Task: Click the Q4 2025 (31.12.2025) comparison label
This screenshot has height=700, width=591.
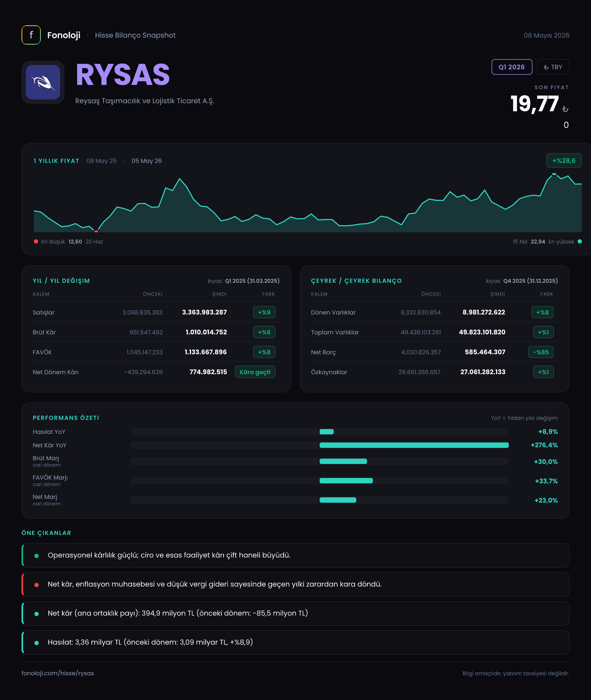Action: click(531, 281)
